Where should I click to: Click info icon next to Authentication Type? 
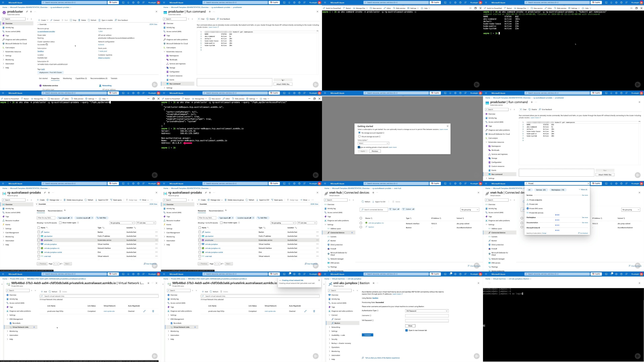(x=378, y=311)
